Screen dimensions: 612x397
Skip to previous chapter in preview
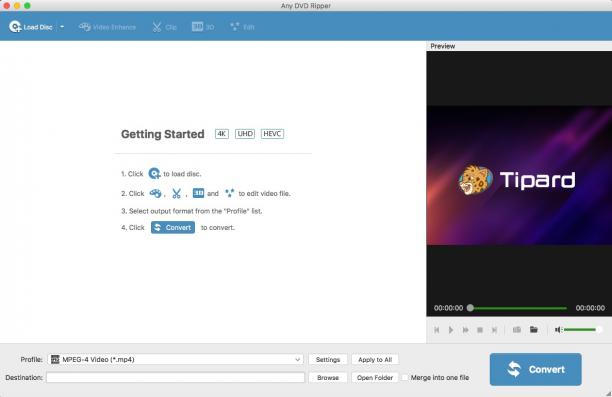point(436,330)
